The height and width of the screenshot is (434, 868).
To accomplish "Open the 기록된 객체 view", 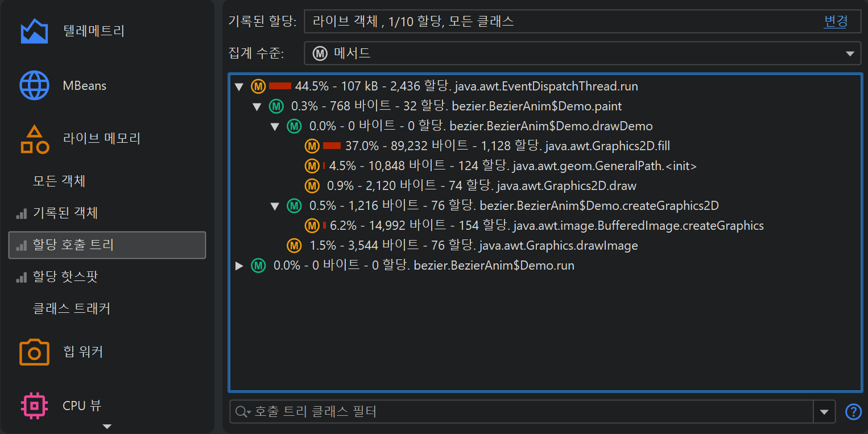I will click(65, 213).
